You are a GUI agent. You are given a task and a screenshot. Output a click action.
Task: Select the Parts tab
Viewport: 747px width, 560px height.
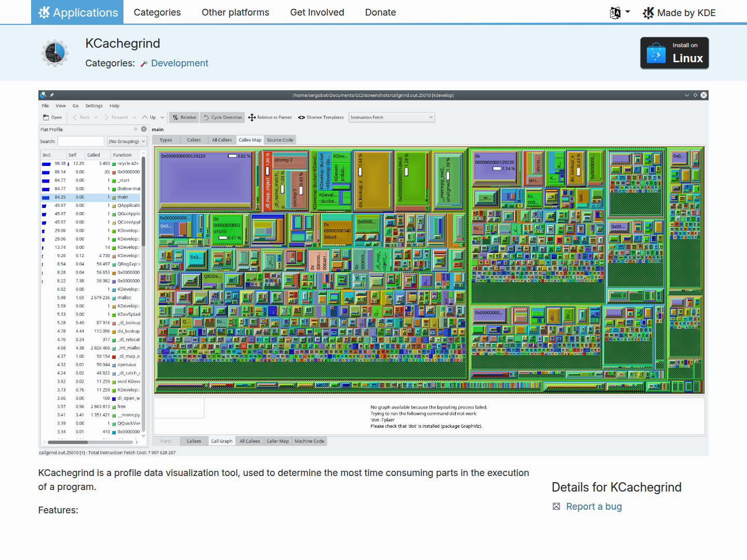coord(166,441)
